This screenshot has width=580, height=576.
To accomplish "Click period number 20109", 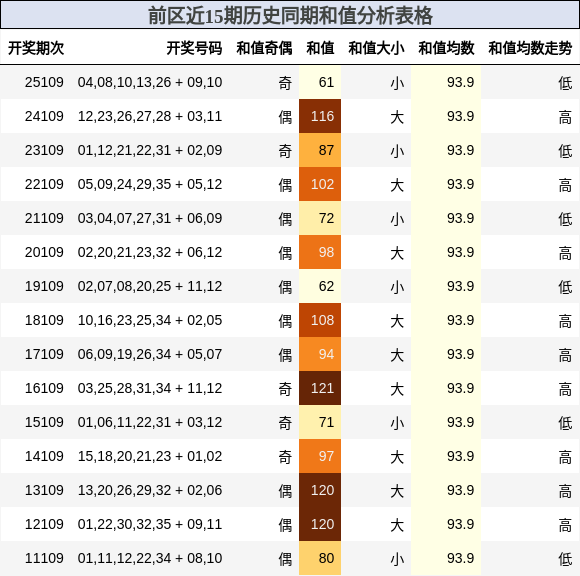I will point(44,252).
